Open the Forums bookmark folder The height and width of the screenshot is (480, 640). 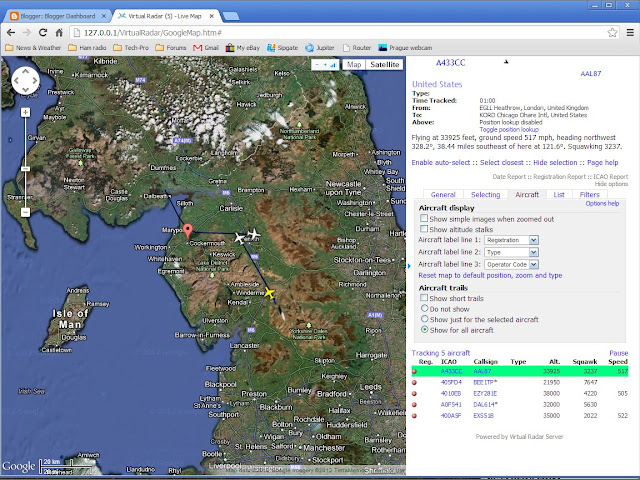click(x=171, y=48)
